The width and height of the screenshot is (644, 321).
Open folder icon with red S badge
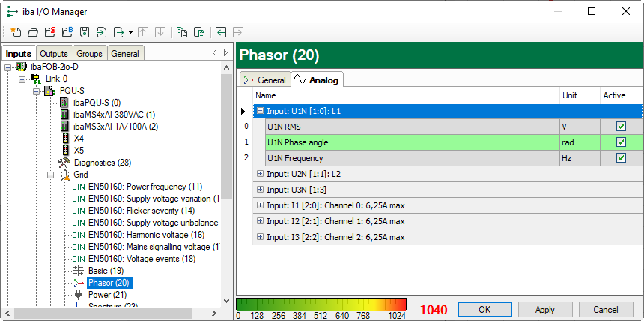[49, 32]
